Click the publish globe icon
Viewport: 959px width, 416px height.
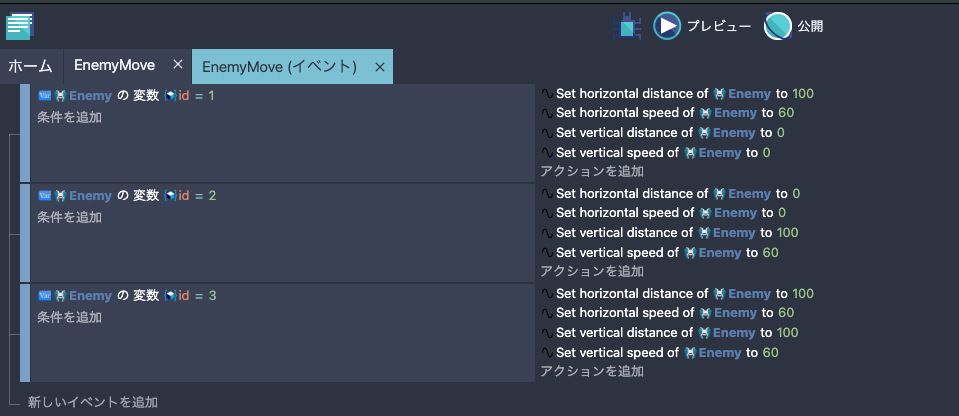778,26
